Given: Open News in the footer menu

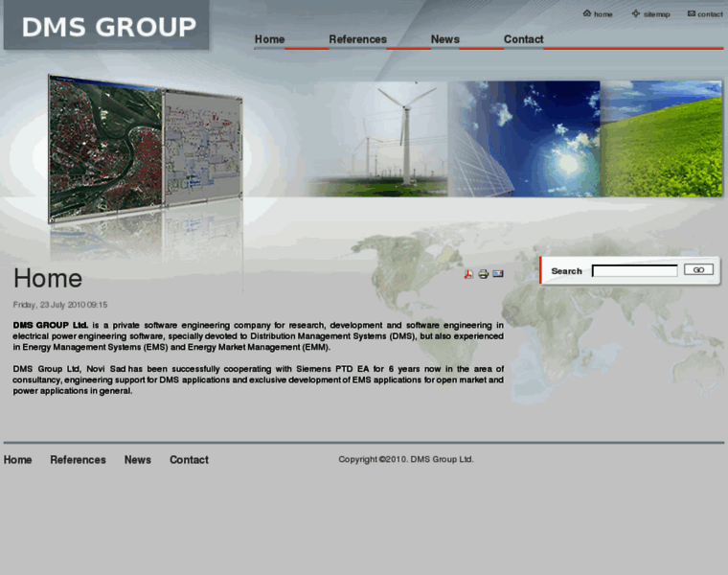Looking at the screenshot, I should 137,460.
